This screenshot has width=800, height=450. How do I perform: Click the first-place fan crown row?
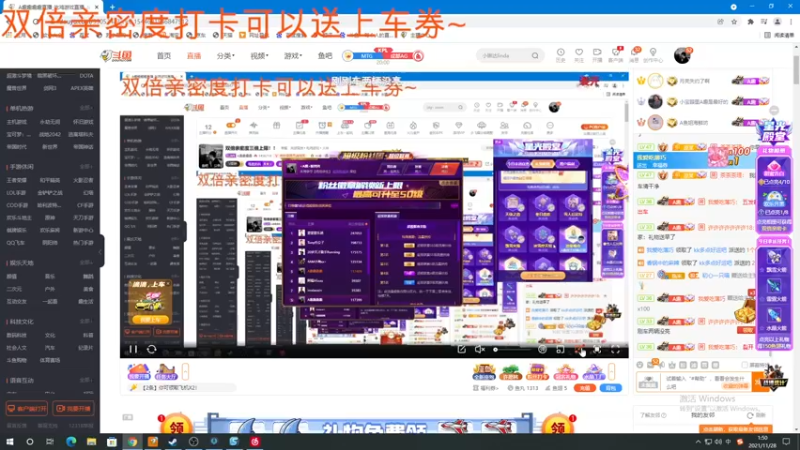pyautogui.click(x=702, y=81)
